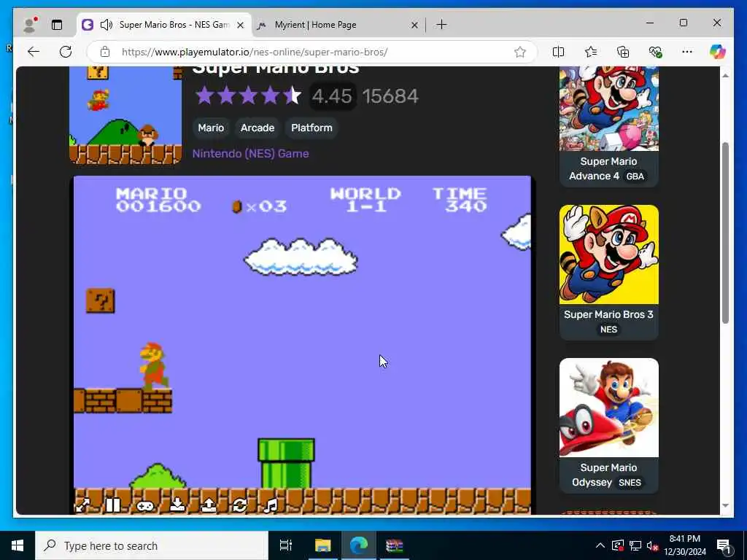Open the Favorites list icon
The image size is (747, 560).
pyautogui.click(x=591, y=52)
